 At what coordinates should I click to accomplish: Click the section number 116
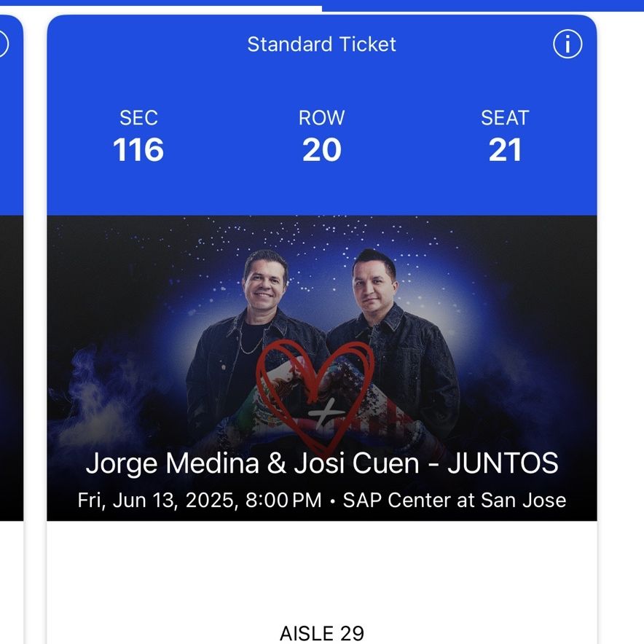(138, 149)
